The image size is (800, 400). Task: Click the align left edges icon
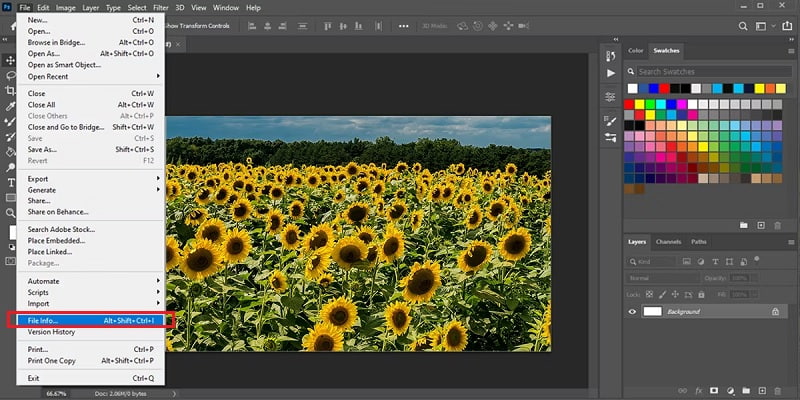(x=252, y=26)
